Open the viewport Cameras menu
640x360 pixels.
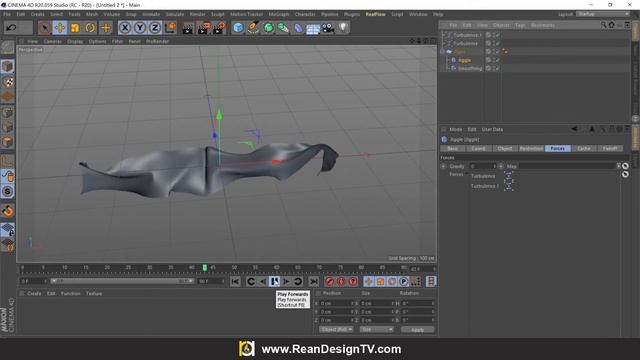coord(53,41)
